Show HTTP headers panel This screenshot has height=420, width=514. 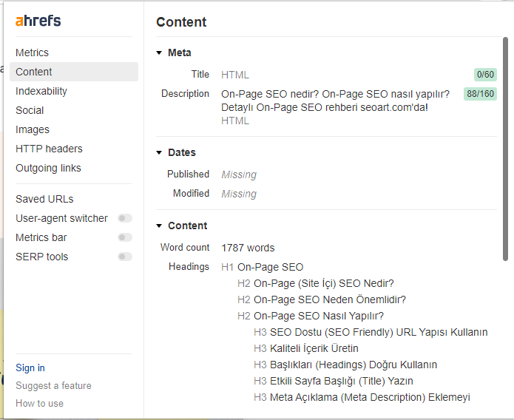[x=49, y=149]
